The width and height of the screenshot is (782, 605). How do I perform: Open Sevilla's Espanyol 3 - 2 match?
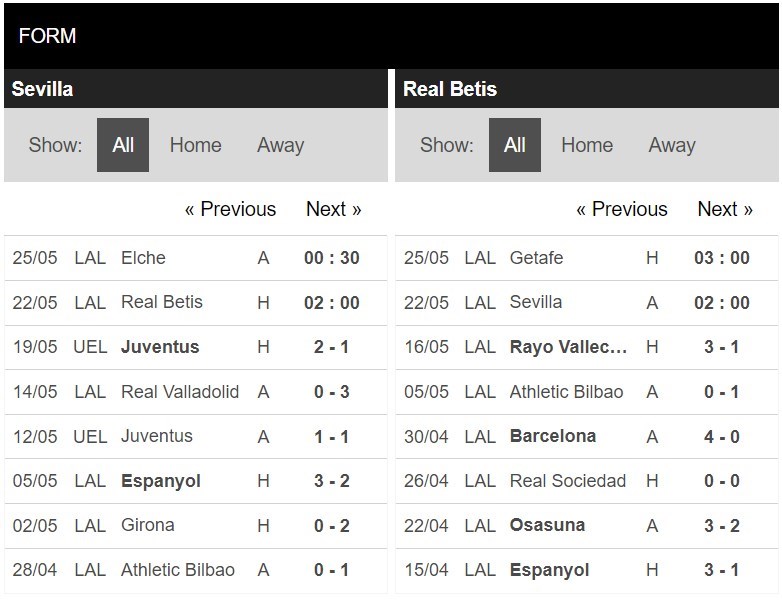tap(196, 481)
